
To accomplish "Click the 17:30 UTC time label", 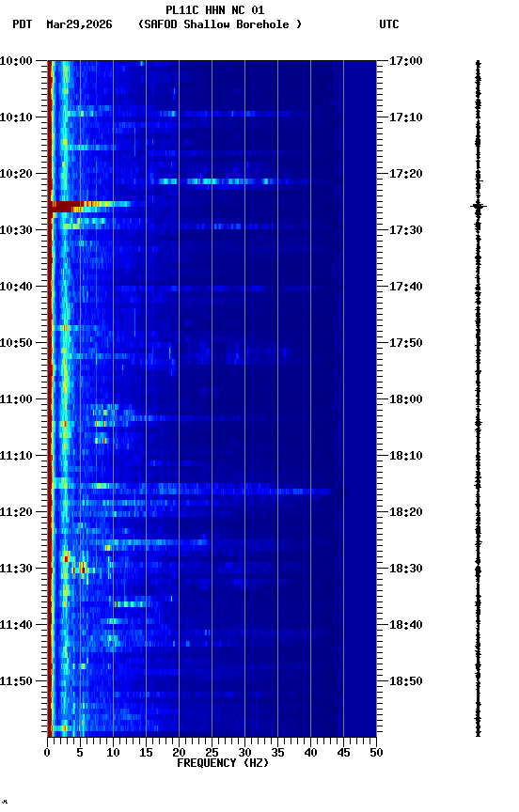I will click(x=406, y=230).
